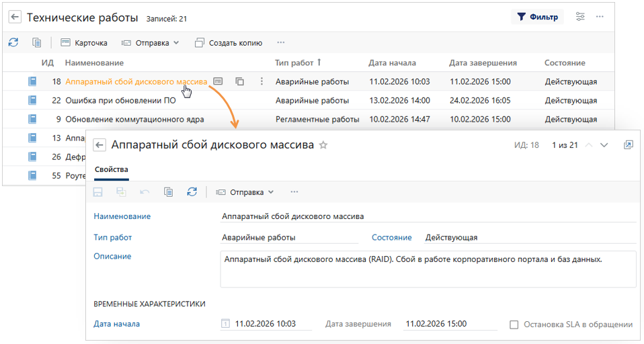Click the Дата начала input field
The height and width of the screenshot is (344, 644).
pos(272,324)
